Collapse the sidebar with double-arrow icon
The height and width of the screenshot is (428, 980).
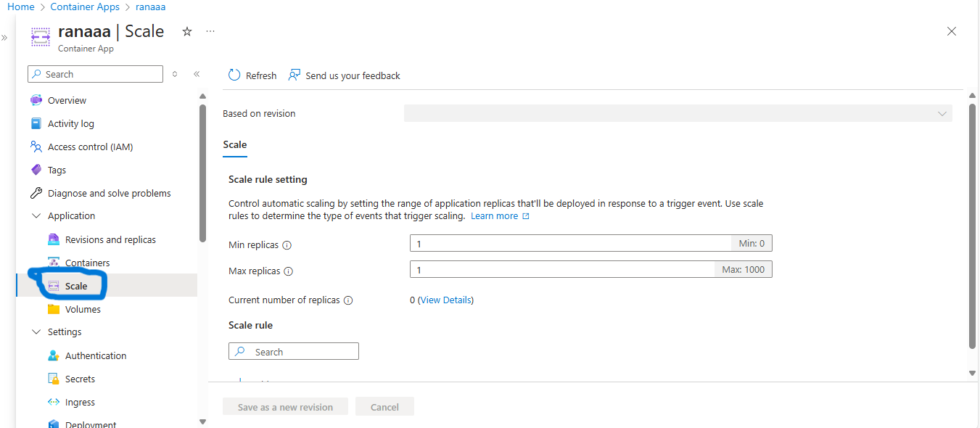click(197, 74)
